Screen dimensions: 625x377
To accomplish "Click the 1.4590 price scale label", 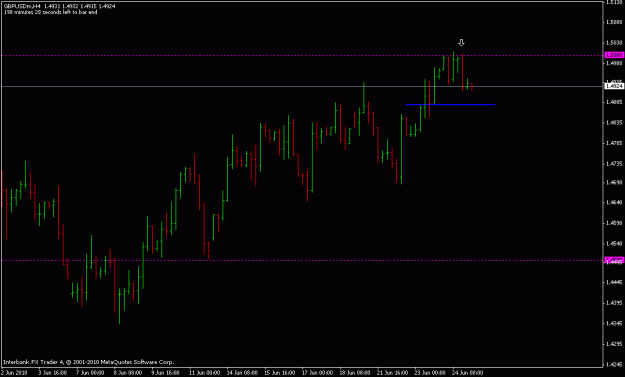I will point(614,223).
